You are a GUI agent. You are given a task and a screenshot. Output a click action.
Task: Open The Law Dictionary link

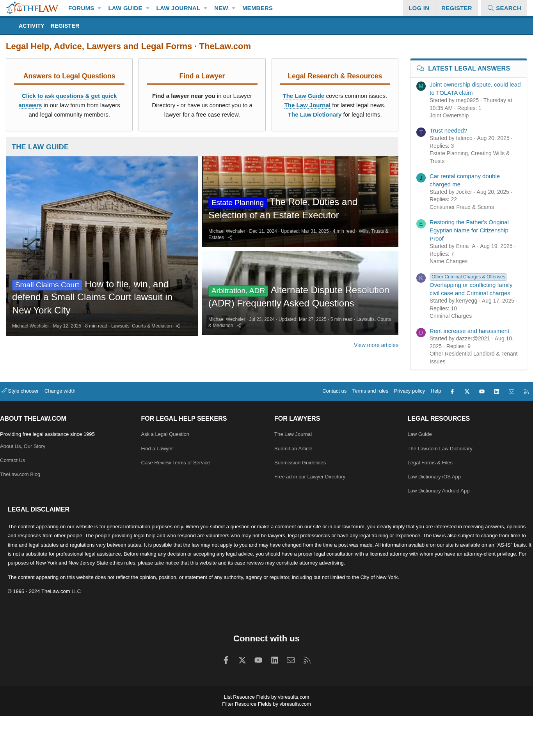(x=314, y=115)
